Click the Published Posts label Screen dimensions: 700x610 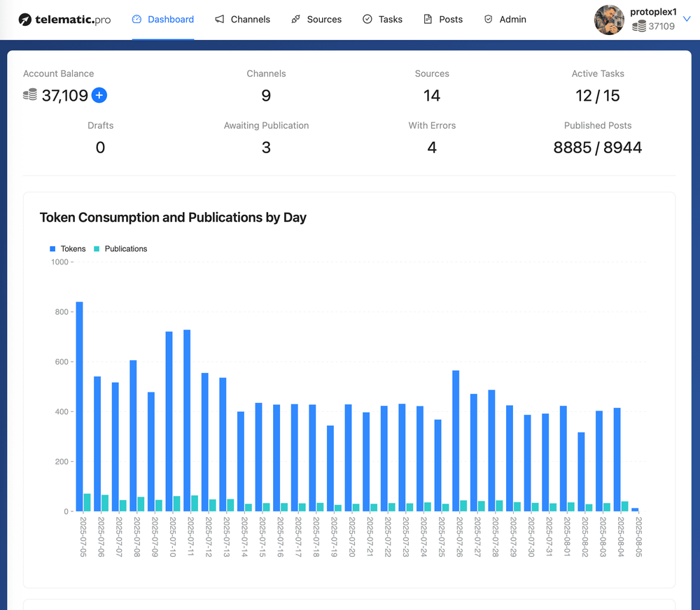[x=598, y=125]
